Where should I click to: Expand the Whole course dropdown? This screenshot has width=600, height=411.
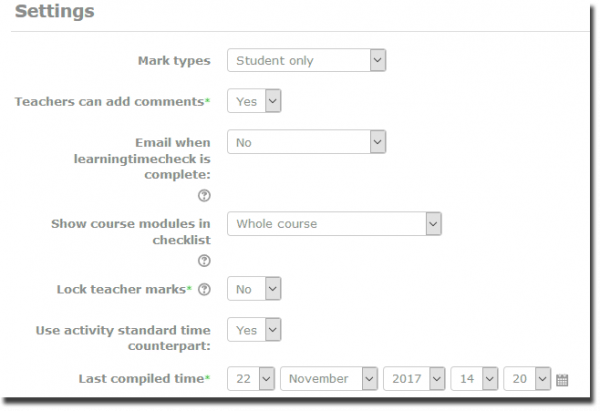click(x=334, y=224)
